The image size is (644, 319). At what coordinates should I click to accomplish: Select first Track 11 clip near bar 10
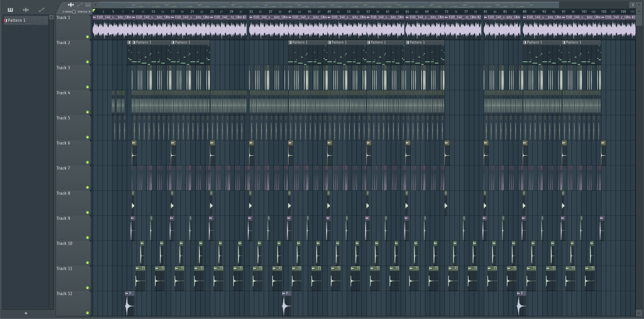coord(140,278)
